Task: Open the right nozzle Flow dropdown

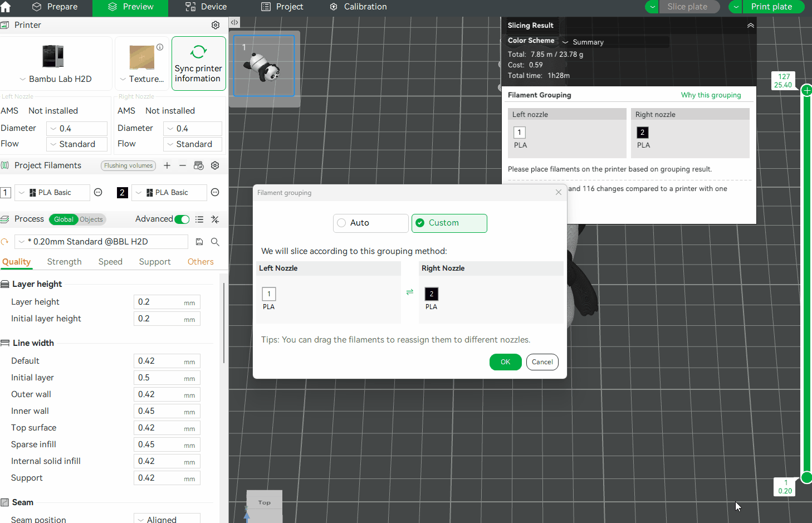Action: (x=193, y=144)
